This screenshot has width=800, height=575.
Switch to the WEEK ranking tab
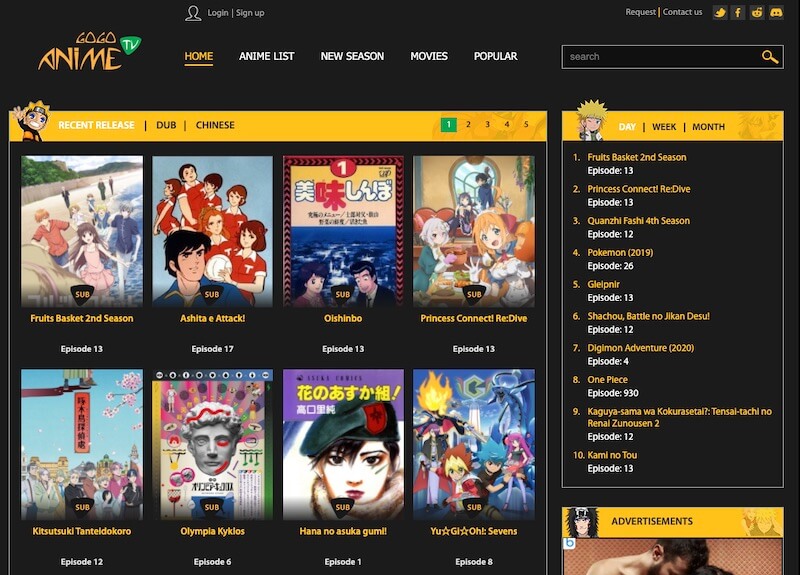664,127
